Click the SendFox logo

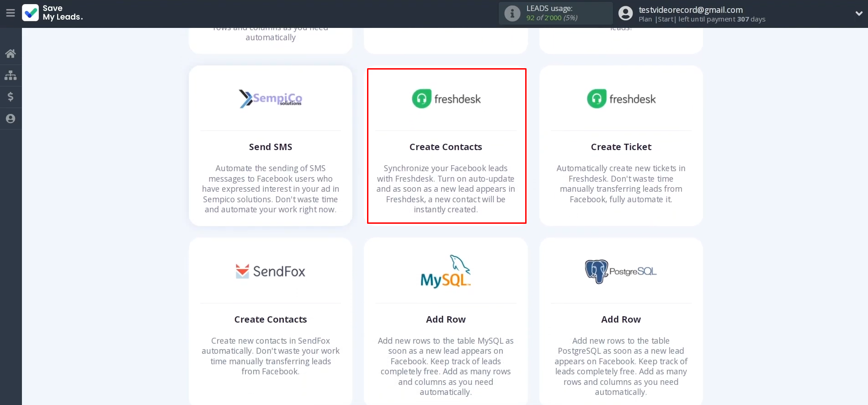[271, 271]
